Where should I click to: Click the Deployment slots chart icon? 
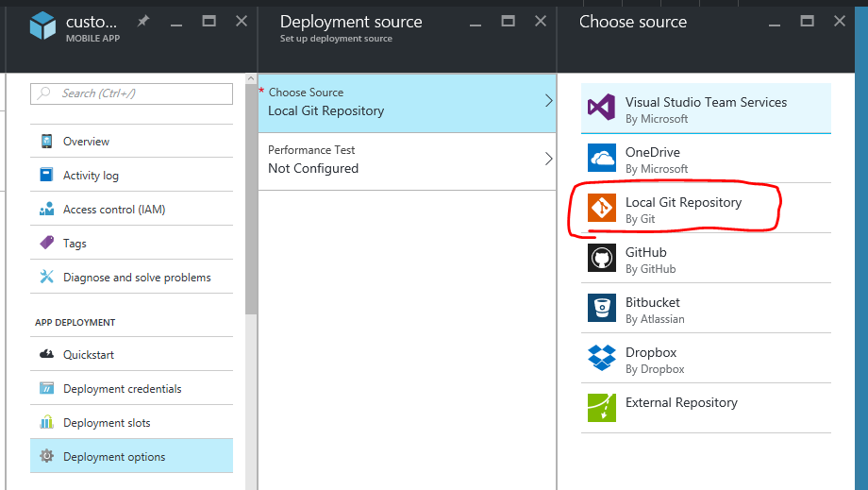click(46, 422)
